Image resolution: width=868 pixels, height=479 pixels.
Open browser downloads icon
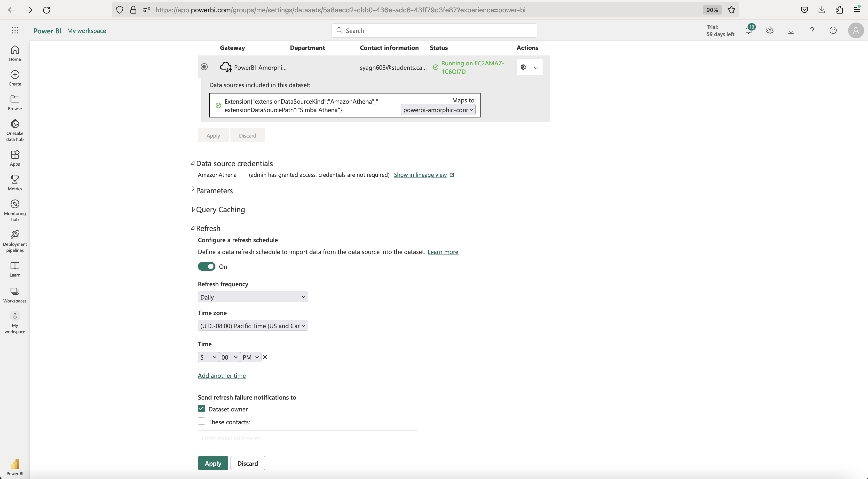822,10
